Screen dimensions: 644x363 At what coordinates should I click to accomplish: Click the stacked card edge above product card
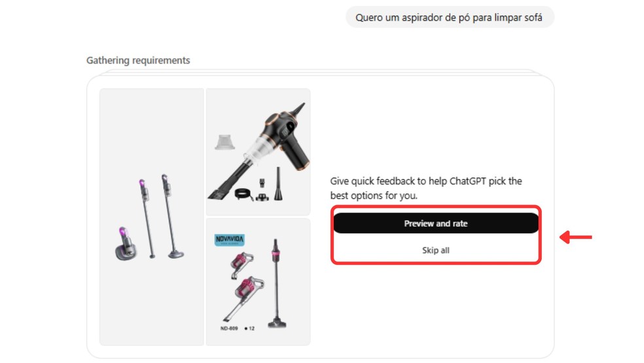tap(320, 72)
